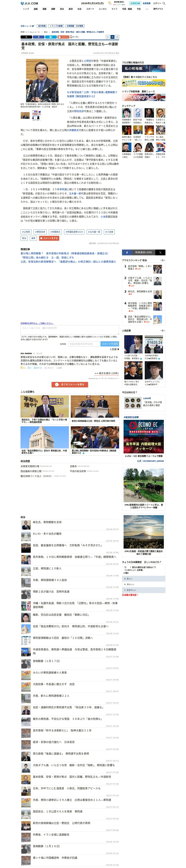
Task: Open the ログイン link
Action: 157,3
